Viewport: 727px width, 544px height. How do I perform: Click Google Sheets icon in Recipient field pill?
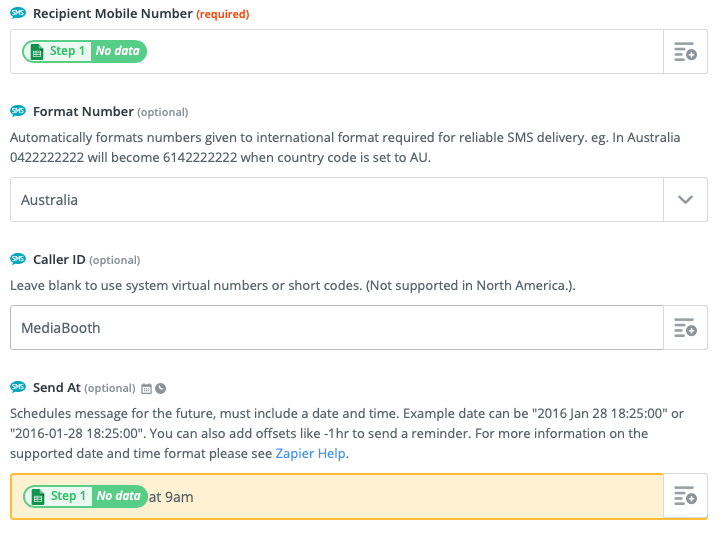(37, 51)
